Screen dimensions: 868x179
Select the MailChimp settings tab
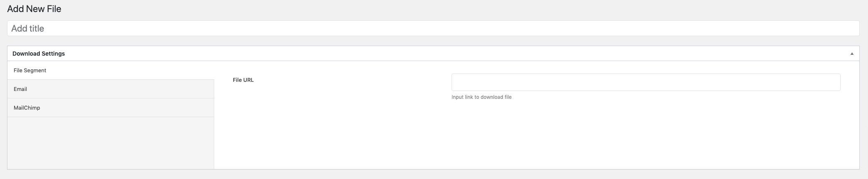27,108
